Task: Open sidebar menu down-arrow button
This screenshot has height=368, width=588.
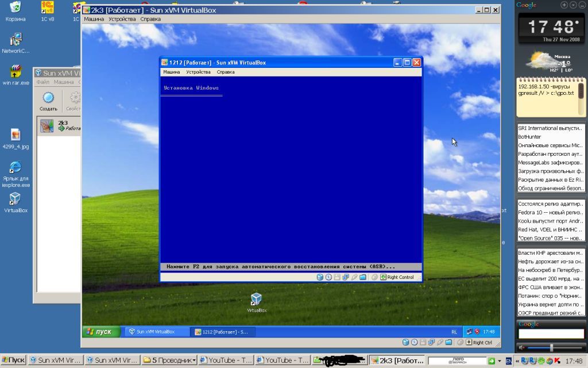Action: [573, 5]
